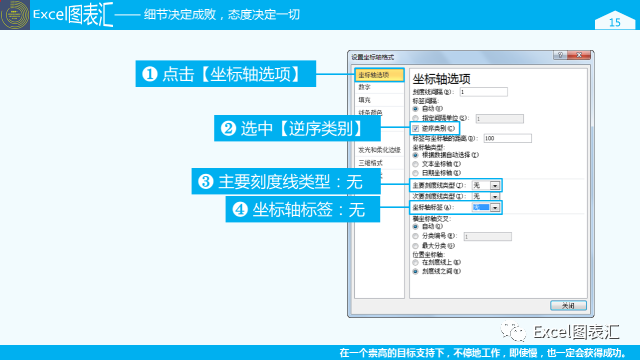This screenshot has height=360, width=640.
Task: Open the 坐标轴标签 dropdown
Action: 495,208
